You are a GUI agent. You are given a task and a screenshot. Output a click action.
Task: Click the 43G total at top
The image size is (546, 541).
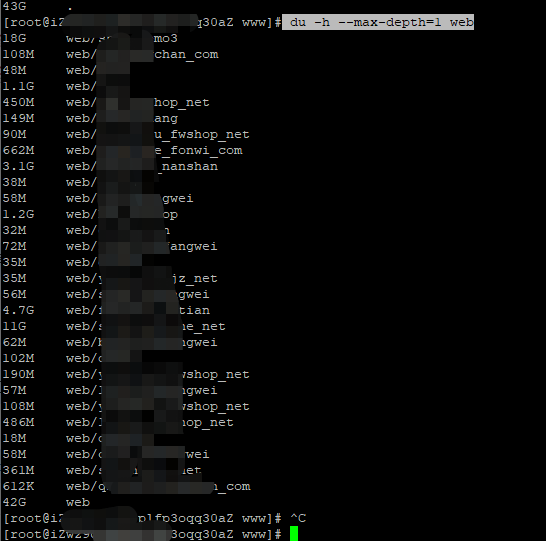tap(14, 6)
